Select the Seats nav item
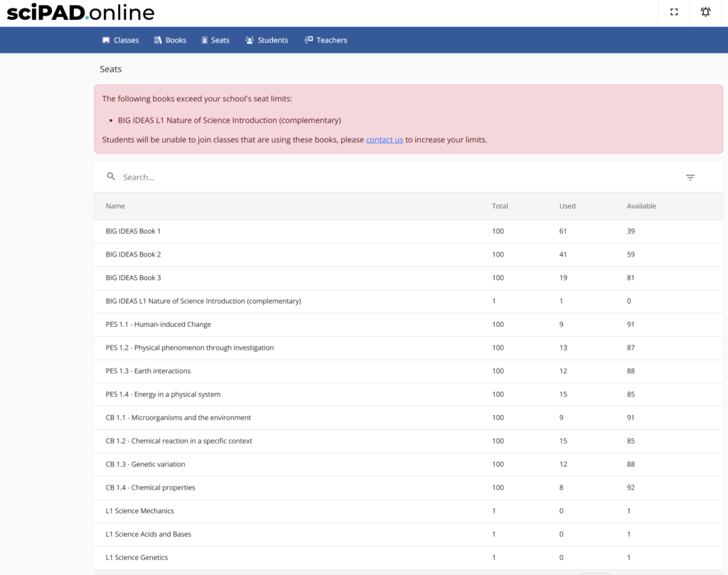728x575 pixels. (215, 41)
